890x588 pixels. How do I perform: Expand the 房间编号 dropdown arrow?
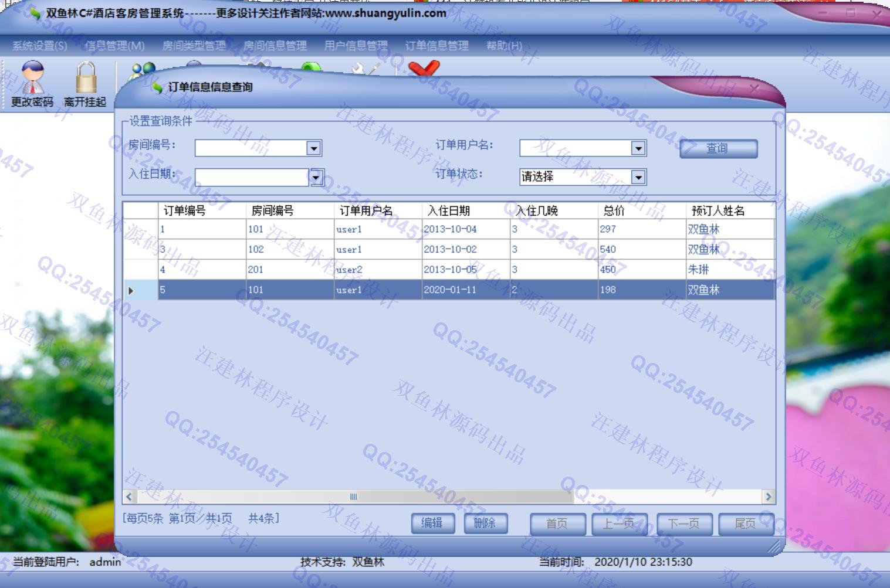[314, 148]
